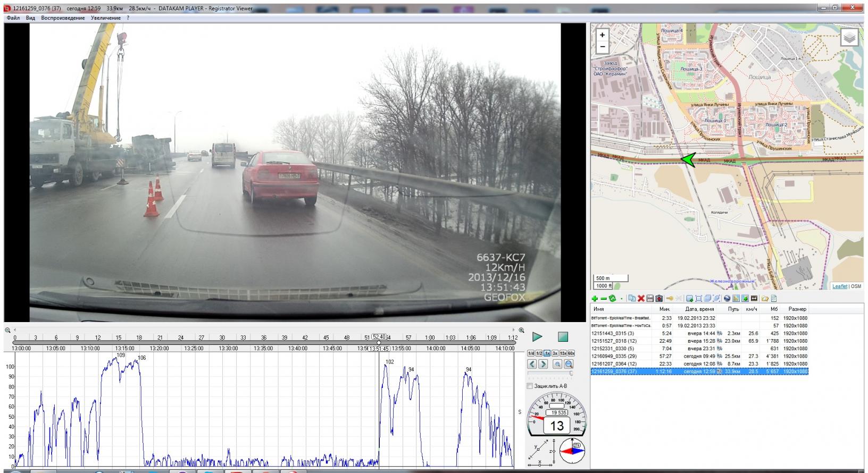Sort file list by Имя column header
The width and height of the screenshot is (868, 473).
(x=621, y=309)
